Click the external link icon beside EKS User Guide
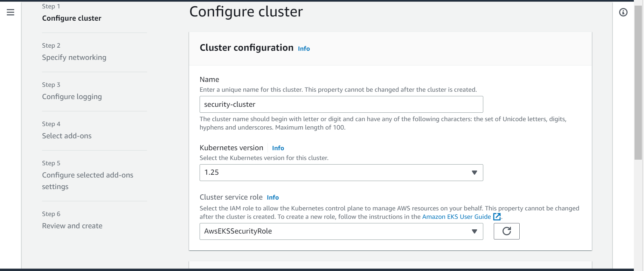The width and height of the screenshot is (644, 271). click(x=497, y=217)
